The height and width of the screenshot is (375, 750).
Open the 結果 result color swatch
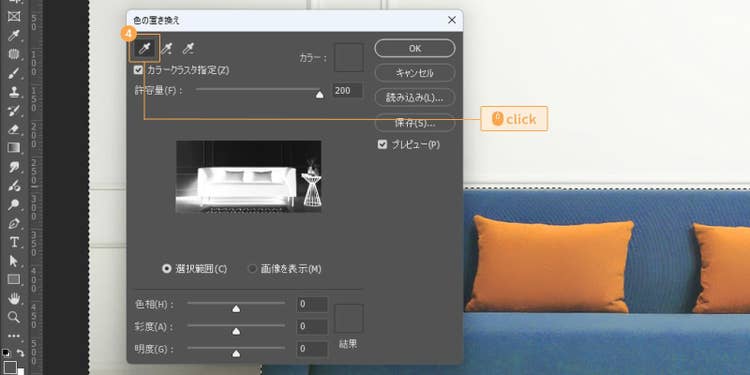click(349, 318)
